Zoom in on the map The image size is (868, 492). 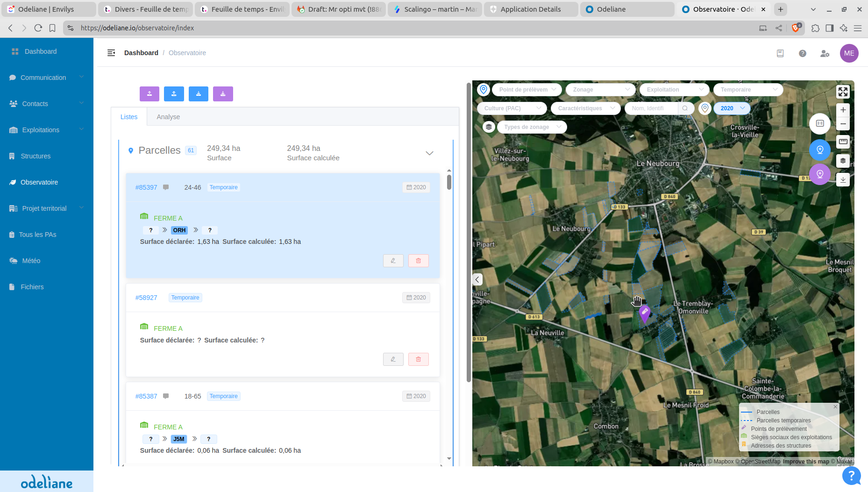(843, 110)
